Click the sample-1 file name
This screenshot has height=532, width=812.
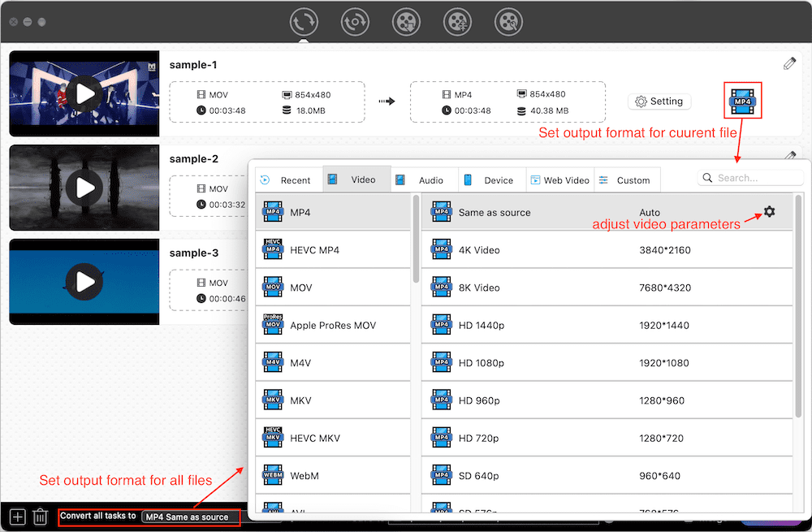pos(193,65)
